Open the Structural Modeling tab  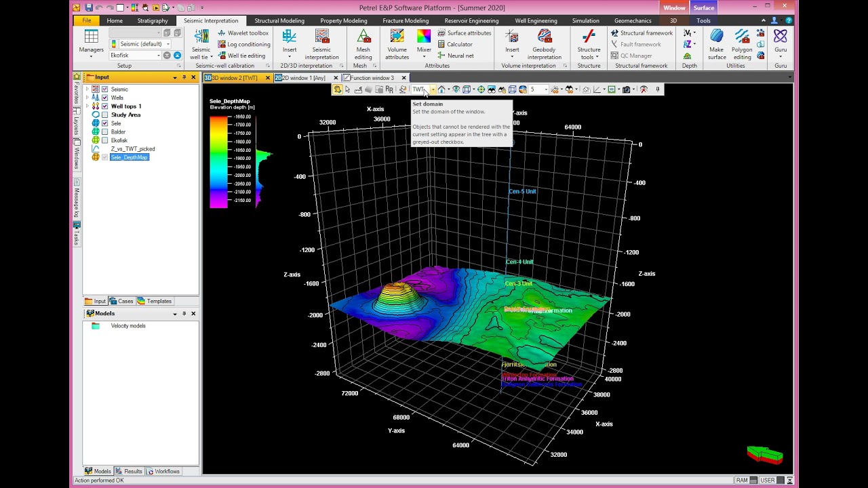[x=279, y=21]
